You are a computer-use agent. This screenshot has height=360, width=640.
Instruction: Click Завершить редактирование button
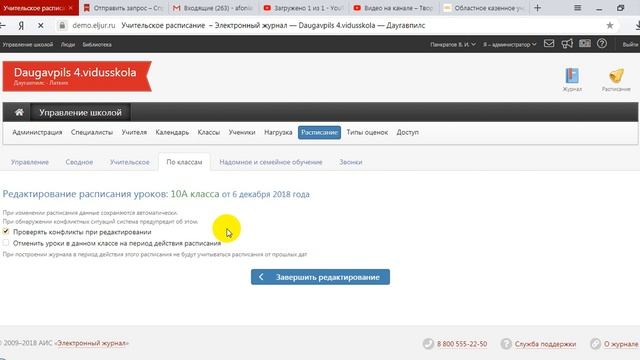point(320,277)
